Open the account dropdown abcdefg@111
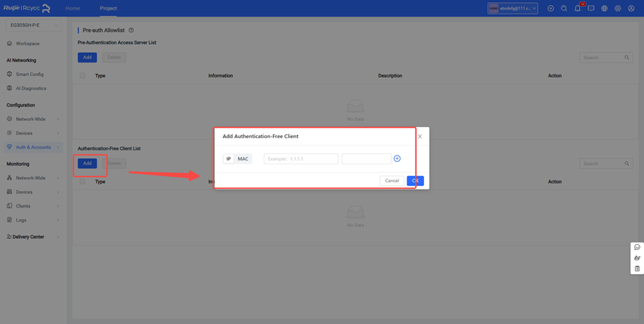Screen dimensions: 644x324 pyautogui.click(x=513, y=8)
